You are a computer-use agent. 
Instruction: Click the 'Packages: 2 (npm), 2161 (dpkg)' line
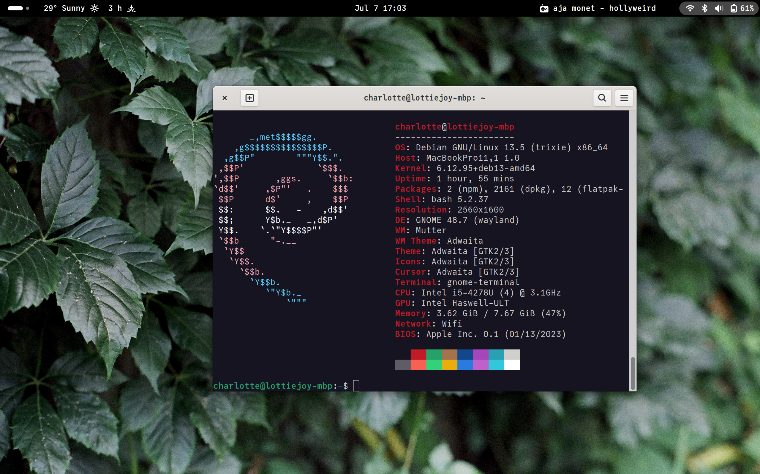pyautogui.click(x=509, y=189)
